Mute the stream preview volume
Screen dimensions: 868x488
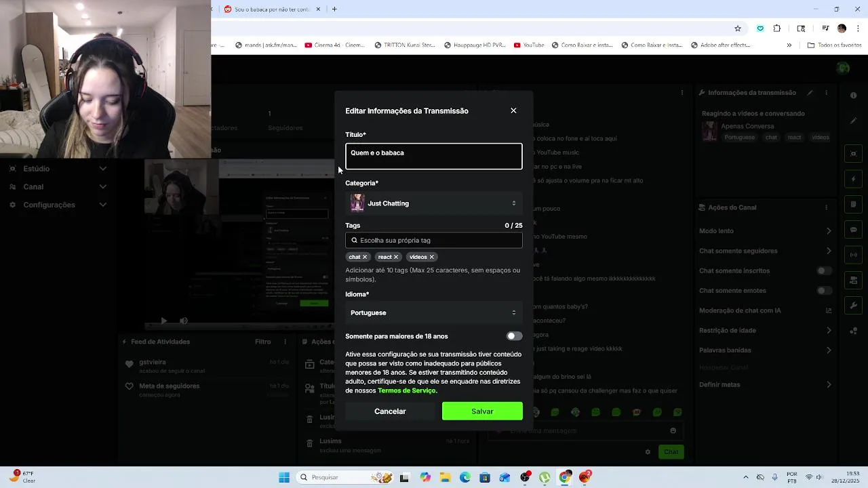184,321
